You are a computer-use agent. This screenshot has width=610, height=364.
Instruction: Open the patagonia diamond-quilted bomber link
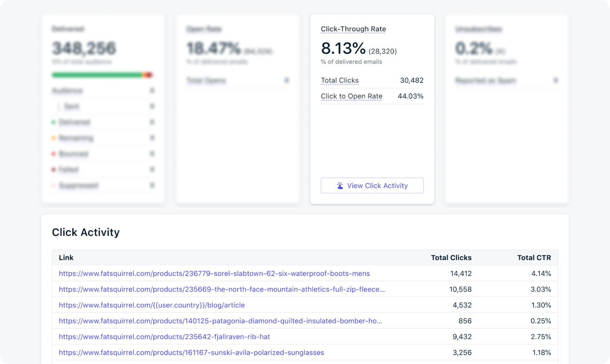pos(220,321)
